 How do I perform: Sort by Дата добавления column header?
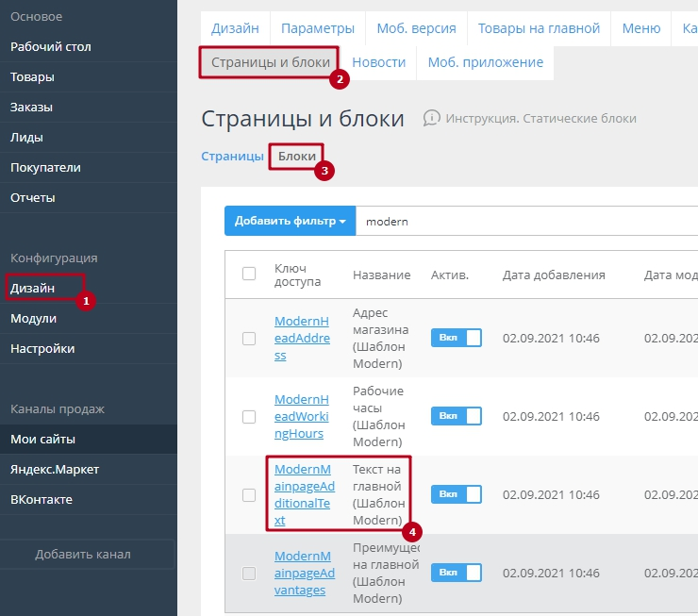(x=553, y=275)
